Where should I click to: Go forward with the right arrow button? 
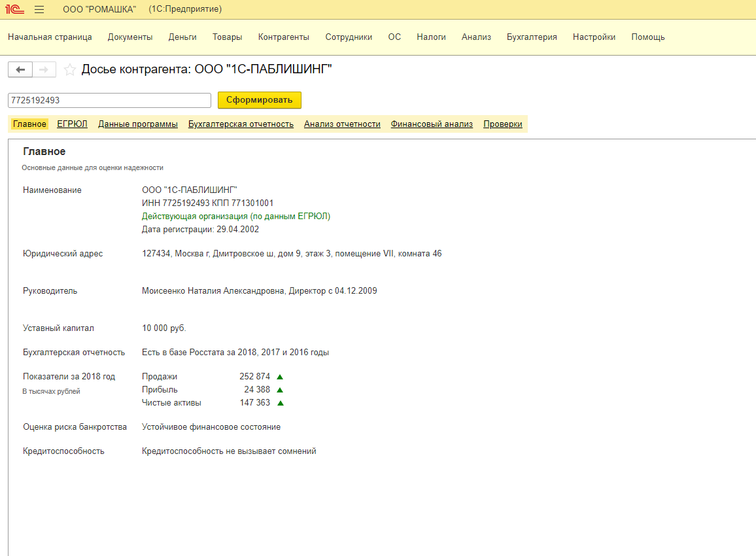(x=44, y=69)
